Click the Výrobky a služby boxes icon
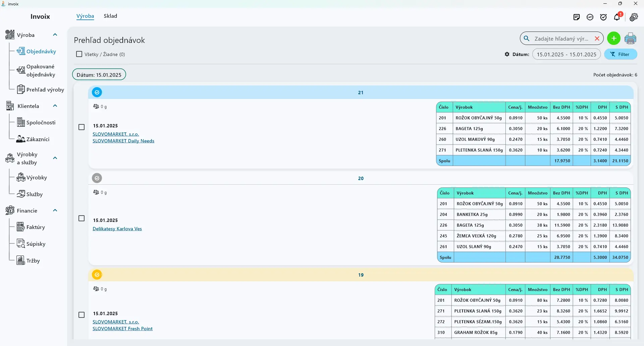 pos(10,158)
